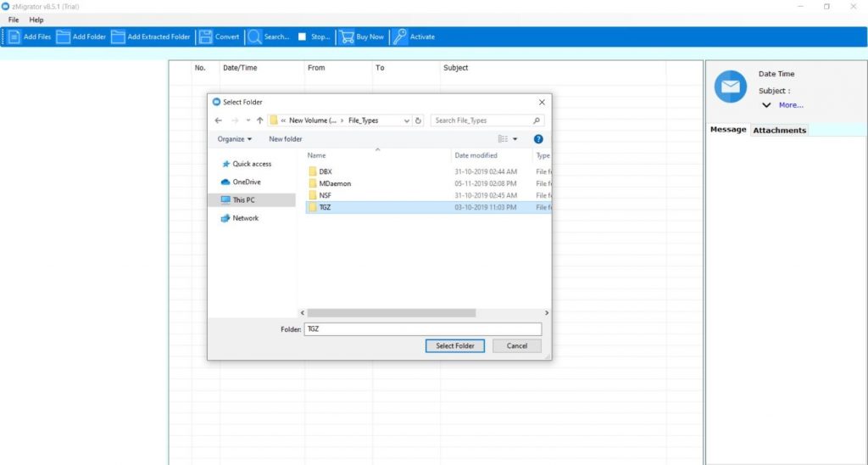
Task: Click the Date/Time column header in email grid
Action: [x=240, y=68]
